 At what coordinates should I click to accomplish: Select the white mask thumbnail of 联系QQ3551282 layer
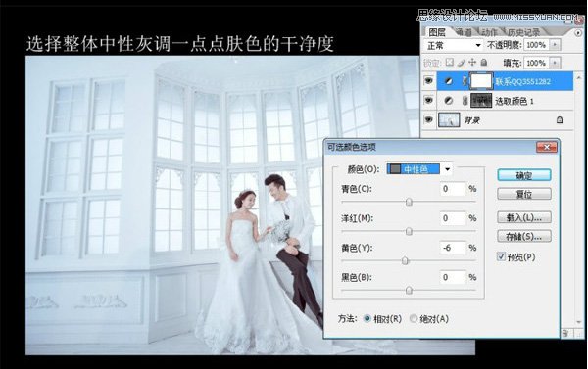pos(481,81)
